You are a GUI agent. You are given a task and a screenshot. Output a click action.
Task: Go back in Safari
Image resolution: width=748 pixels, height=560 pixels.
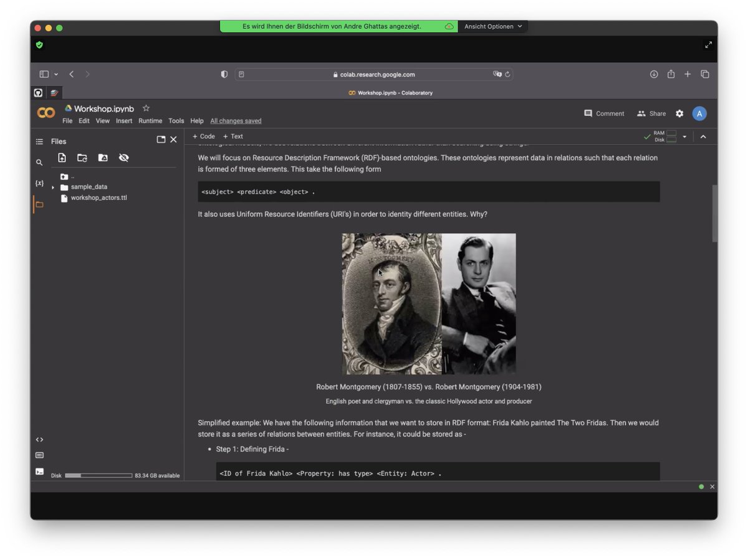point(71,74)
